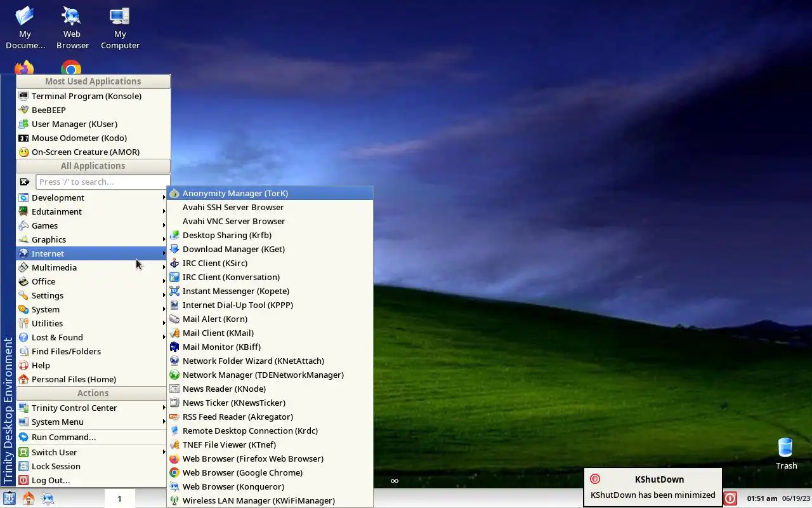Viewport: 812px width, 508px height.
Task: Open My Documents desktop icon
Action: [25, 28]
